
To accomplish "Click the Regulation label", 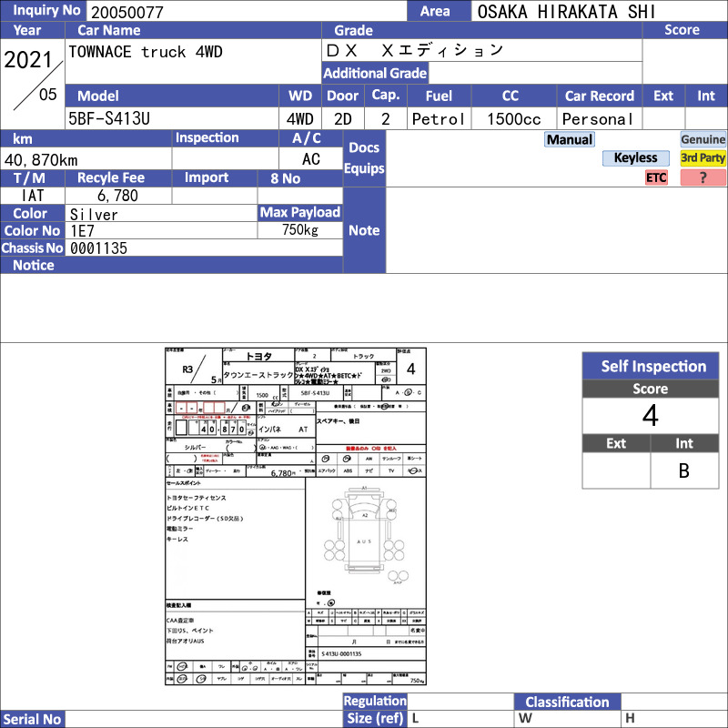I will pos(375,701).
